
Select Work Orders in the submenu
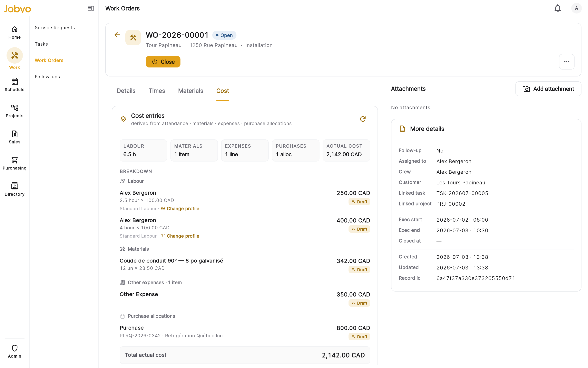[49, 60]
